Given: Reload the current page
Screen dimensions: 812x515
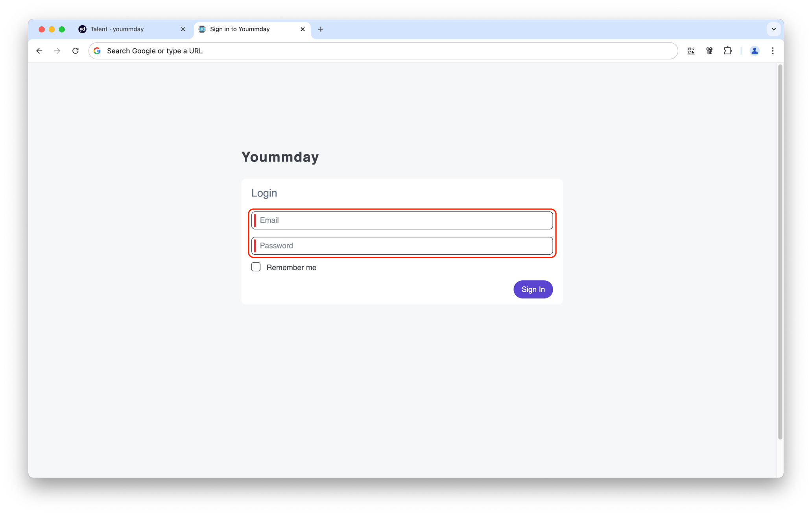Looking at the screenshot, I should 76,51.
